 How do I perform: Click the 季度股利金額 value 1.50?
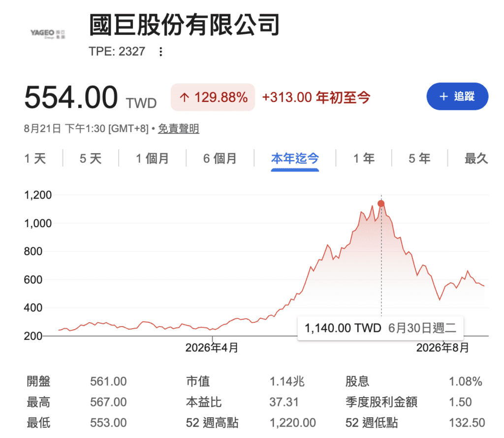coord(460,402)
